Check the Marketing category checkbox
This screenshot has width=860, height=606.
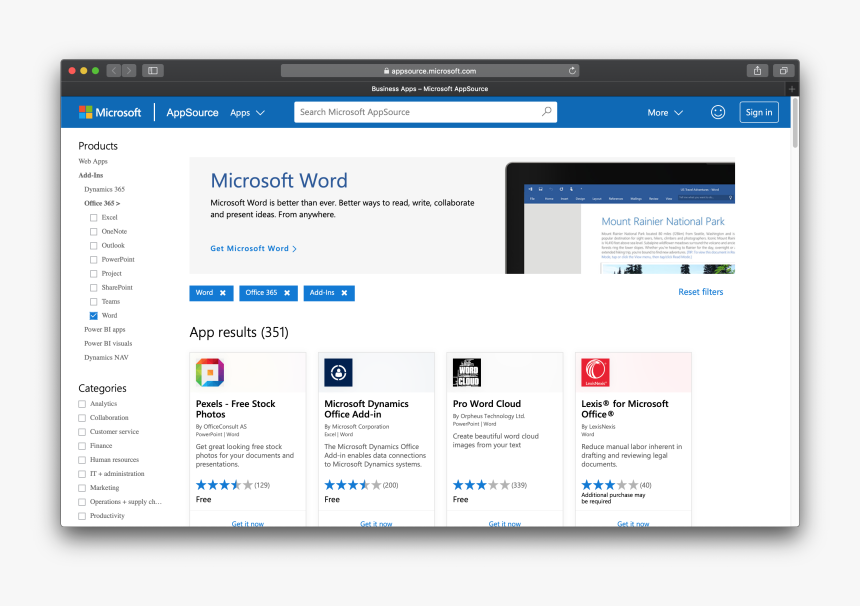(x=82, y=488)
